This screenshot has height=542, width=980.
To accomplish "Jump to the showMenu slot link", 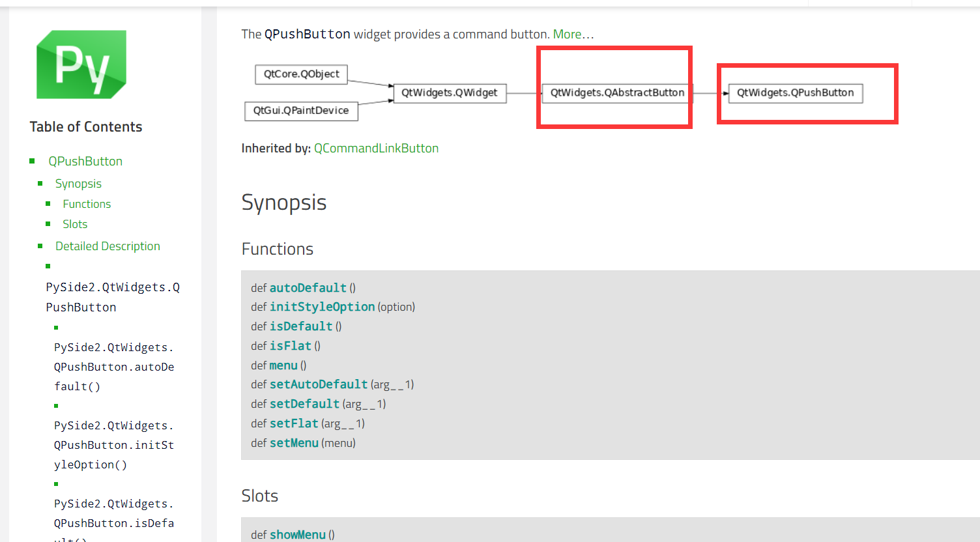I will pos(297,535).
